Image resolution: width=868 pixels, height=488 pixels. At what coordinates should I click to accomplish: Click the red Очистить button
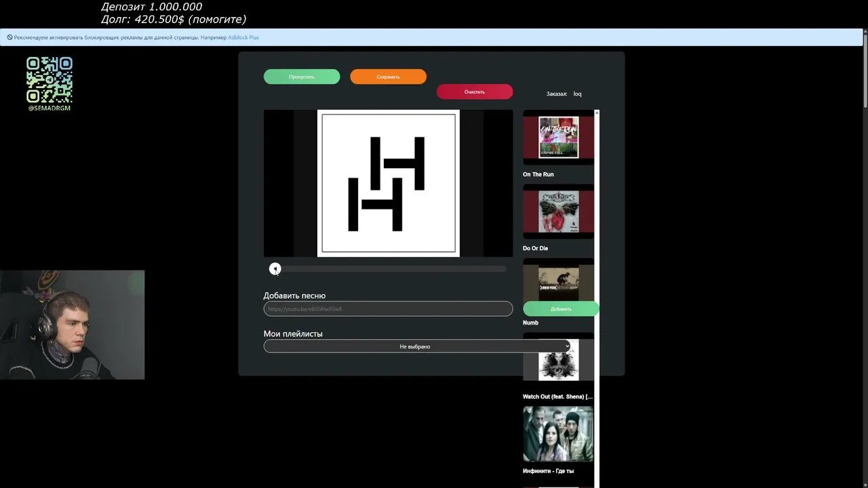pyautogui.click(x=475, y=91)
